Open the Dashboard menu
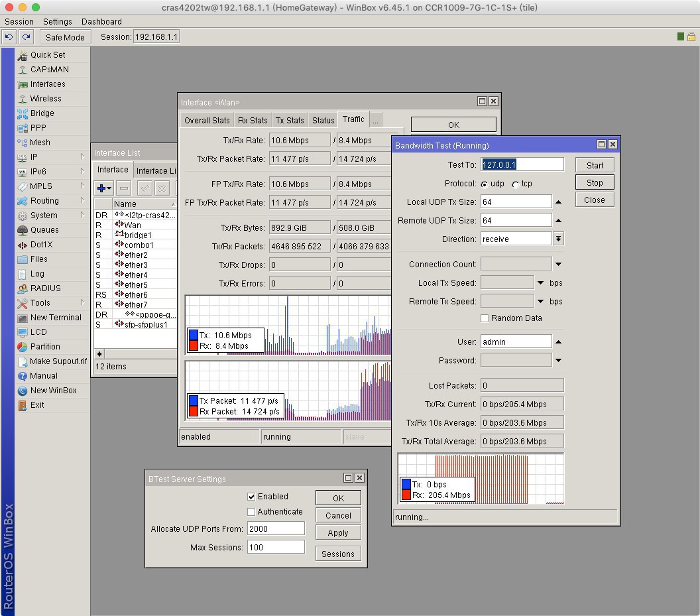 [x=102, y=21]
